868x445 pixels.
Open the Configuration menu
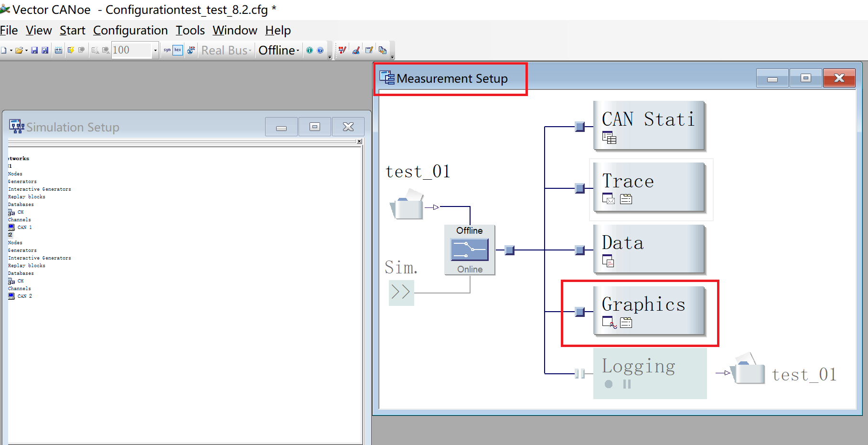130,30
